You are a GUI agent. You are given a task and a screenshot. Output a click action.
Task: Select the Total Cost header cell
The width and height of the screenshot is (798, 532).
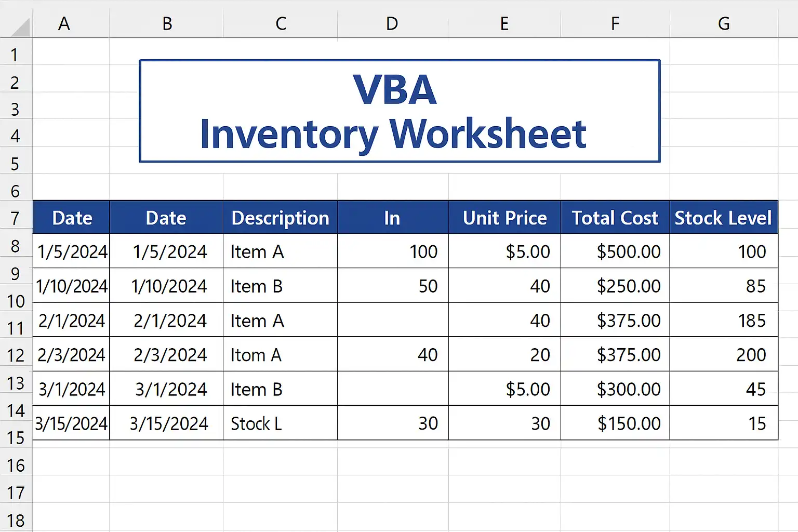[615, 218]
